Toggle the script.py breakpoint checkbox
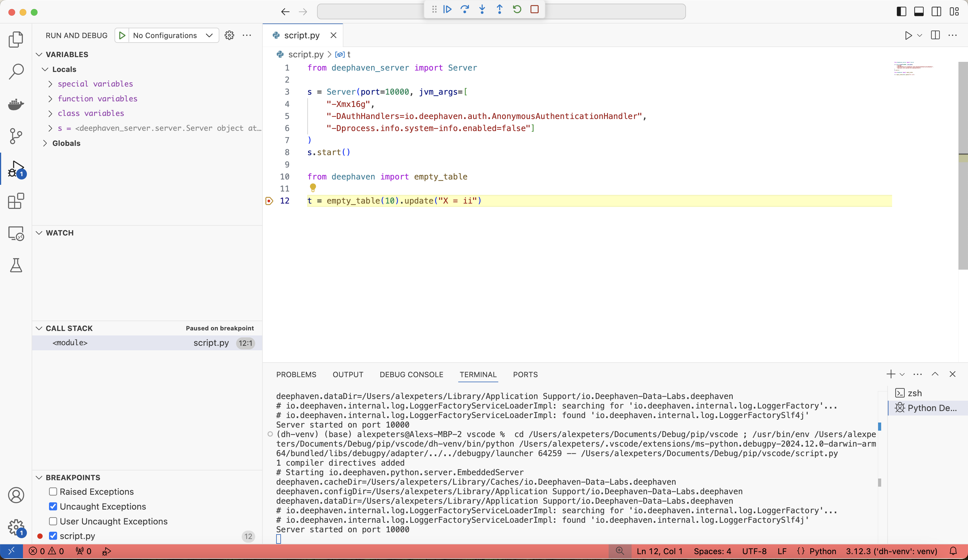The height and width of the screenshot is (560, 968). pos(53,536)
